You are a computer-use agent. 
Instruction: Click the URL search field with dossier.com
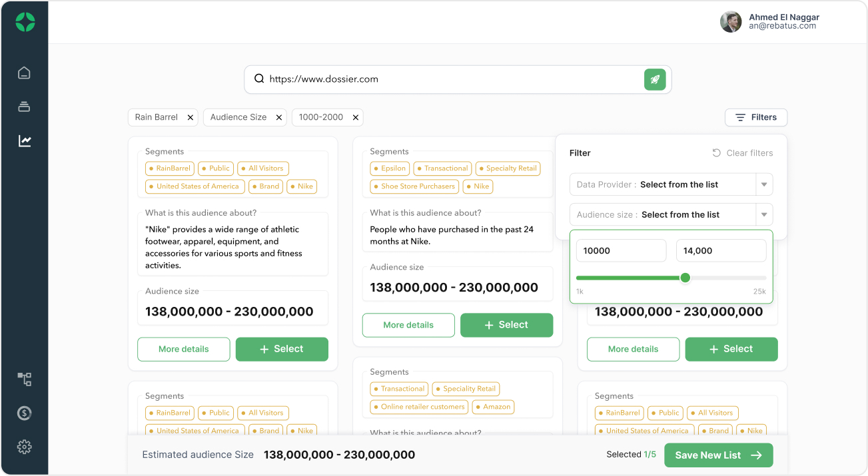(x=458, y=79)
